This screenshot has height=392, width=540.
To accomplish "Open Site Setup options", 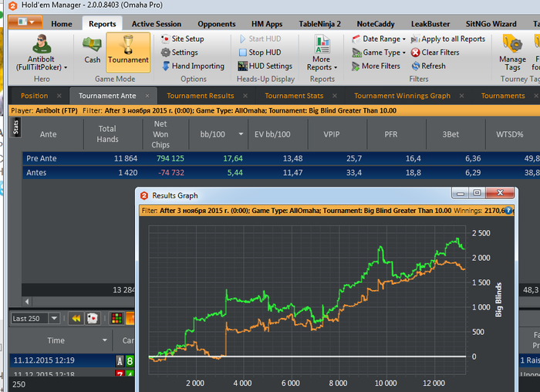I will 183,39.
